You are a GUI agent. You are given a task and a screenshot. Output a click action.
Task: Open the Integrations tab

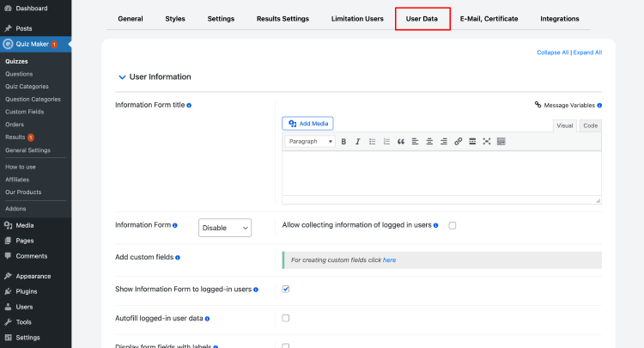tap(560, 19)
